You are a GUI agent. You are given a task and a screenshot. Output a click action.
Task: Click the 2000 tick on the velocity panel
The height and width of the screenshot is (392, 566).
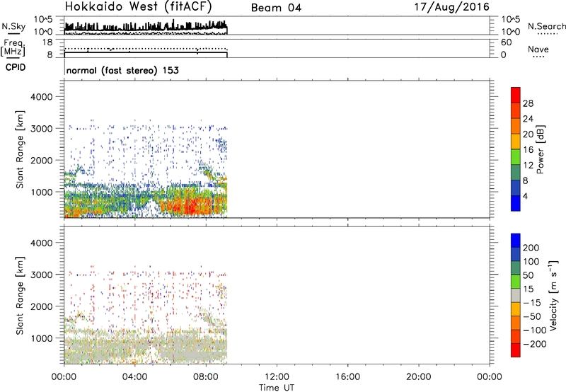(x=42, y=306)
